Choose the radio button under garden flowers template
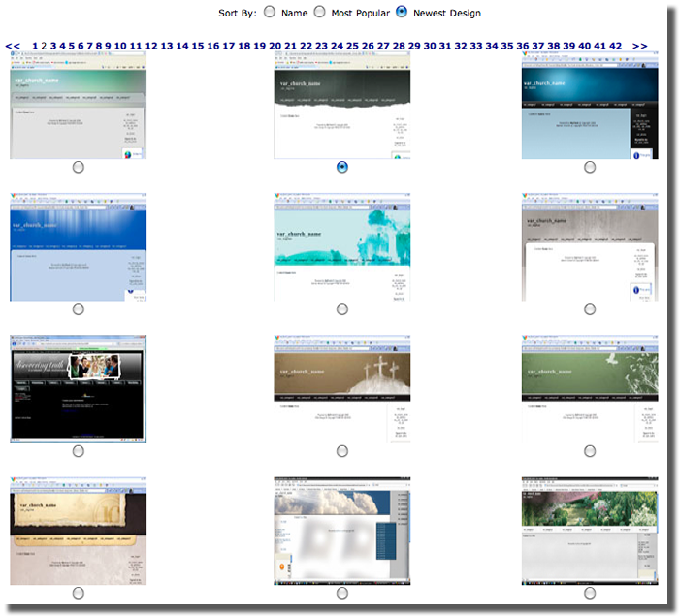Viewport: 679px width, 616px height. [590, 593]
